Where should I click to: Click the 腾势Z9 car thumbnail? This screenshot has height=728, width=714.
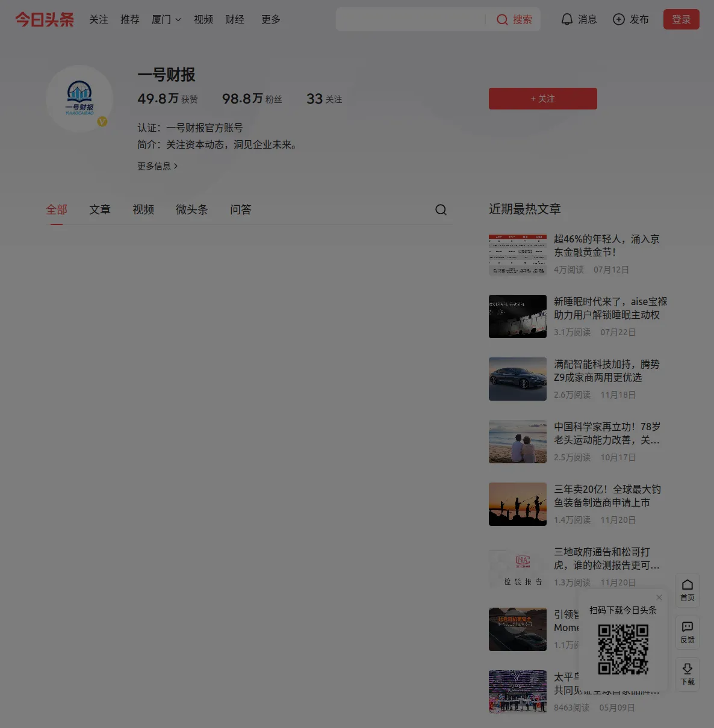pyautogui.click(x=518, y=379)
